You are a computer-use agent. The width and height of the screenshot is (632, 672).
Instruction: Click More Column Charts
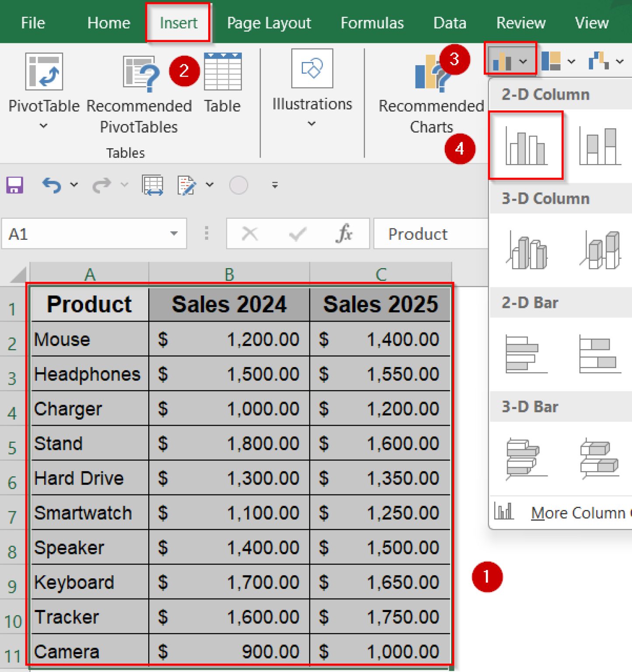[569, 513]
